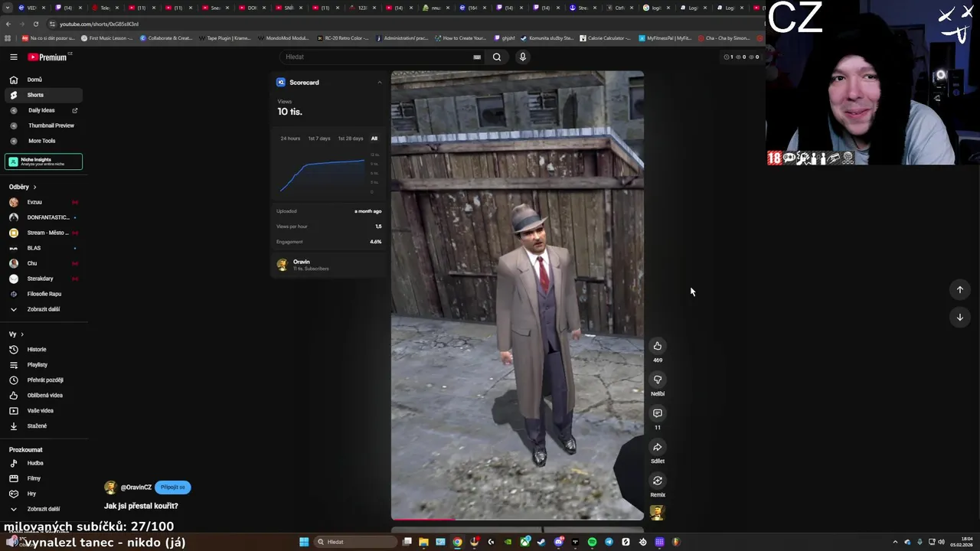The width and height of the screenshot is (980, 551).
Task: Open Filosofie Rapu channel
Action: point(44,294)
